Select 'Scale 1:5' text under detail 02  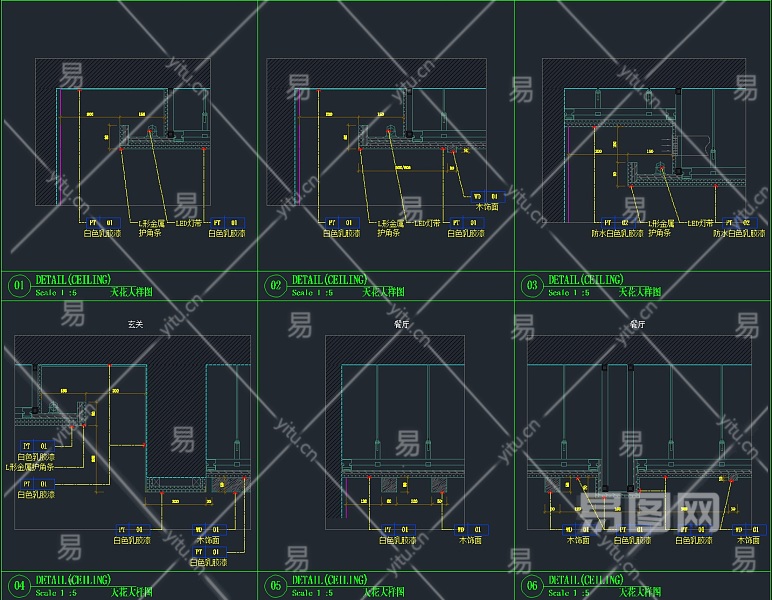(x=313, y=293)
